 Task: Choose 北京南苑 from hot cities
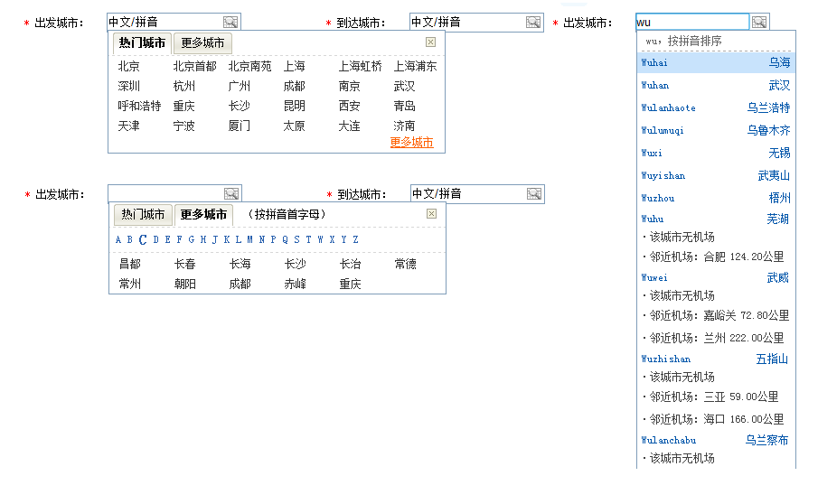(x=249, y=66)
